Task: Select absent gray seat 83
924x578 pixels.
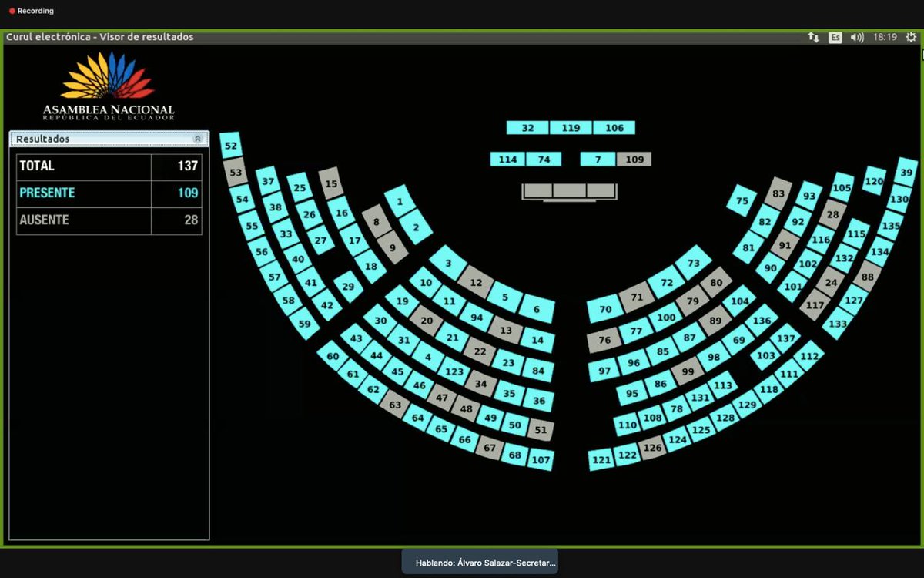Action: (x=778, y=193)
